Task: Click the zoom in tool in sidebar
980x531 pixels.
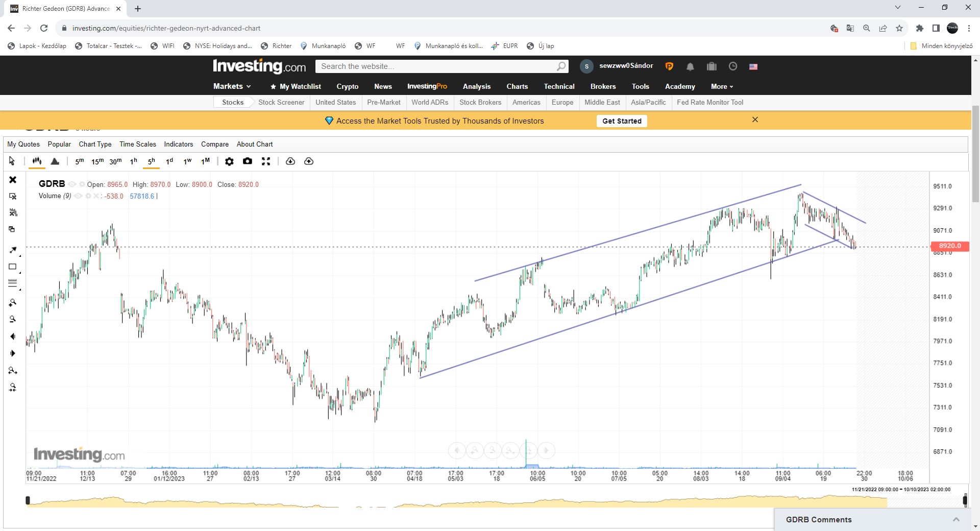Action: 13,303
